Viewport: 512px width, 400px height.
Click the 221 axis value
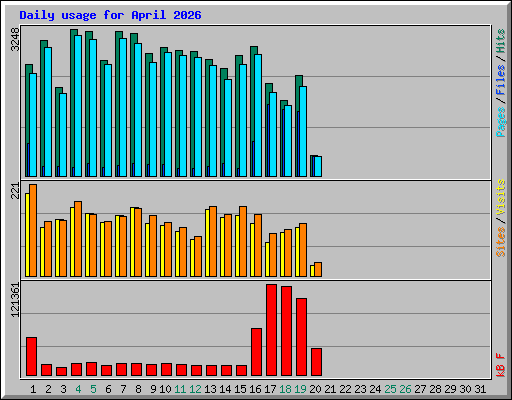(15, 191)
